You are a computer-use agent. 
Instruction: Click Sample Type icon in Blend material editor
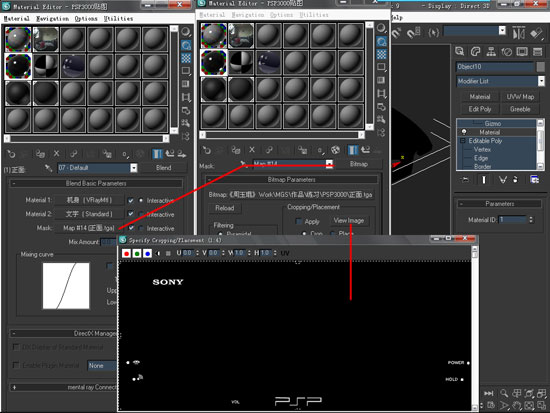point(186,32)
